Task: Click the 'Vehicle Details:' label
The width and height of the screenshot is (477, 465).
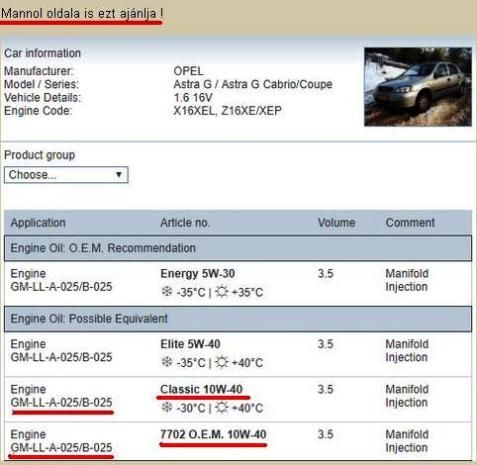Action: pos(42,98)
